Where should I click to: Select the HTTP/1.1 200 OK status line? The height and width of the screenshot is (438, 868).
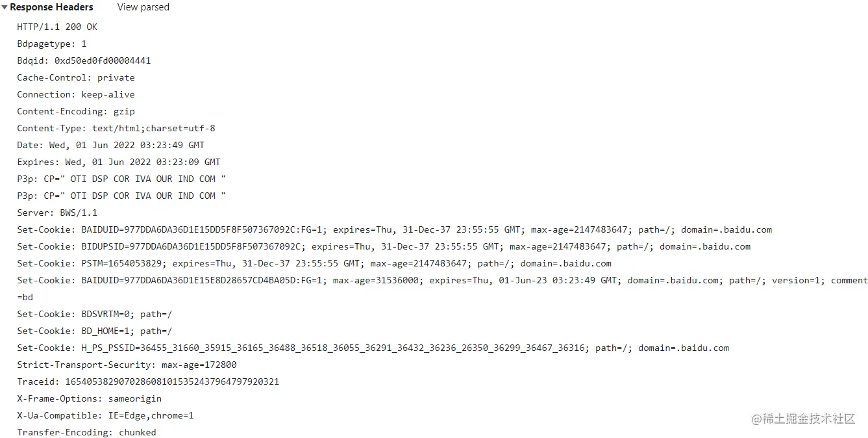pos(57,27)
